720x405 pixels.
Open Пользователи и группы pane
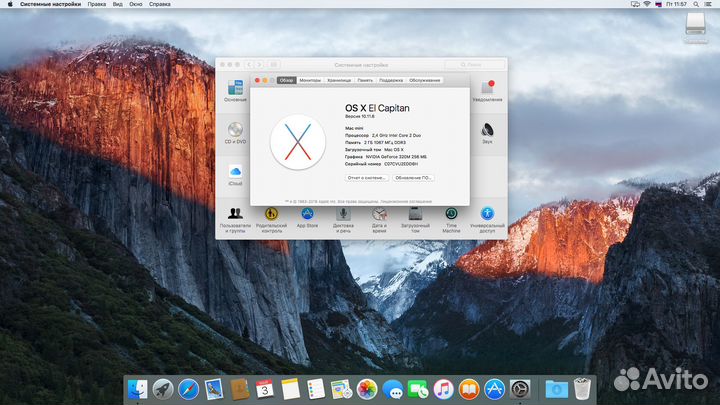pos(235,220)
